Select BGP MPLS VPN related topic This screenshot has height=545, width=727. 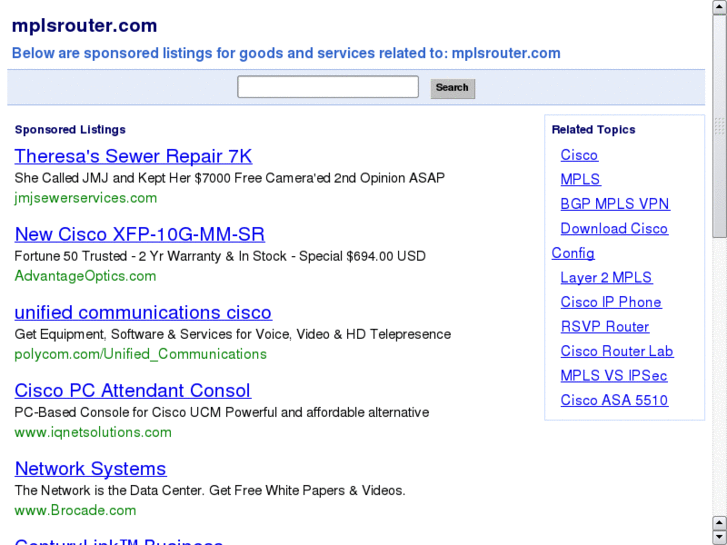(615, 204)
